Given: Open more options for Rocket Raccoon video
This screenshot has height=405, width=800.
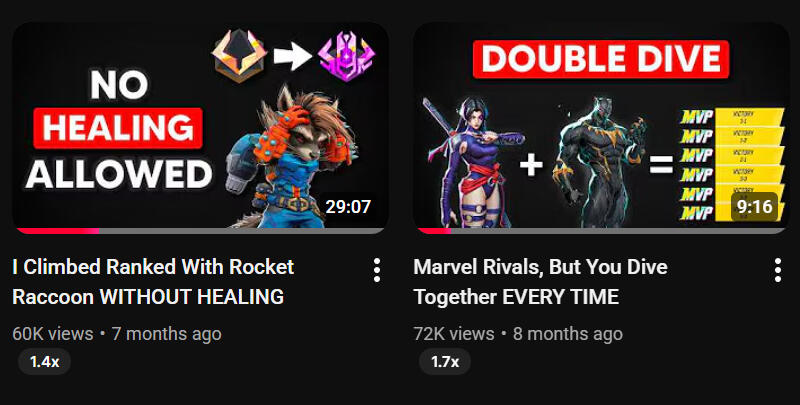Looking at the screenshot, I should (377, 270).
